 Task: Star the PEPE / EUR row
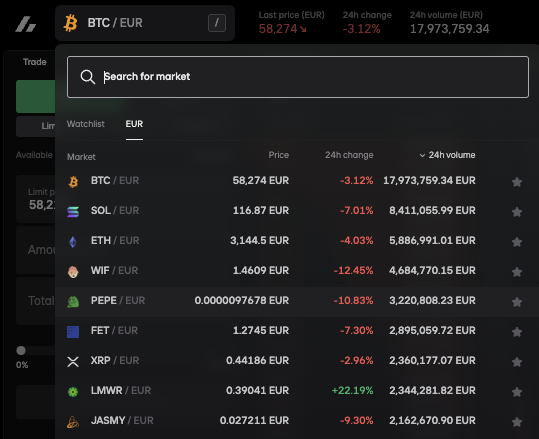pos(517,302)
